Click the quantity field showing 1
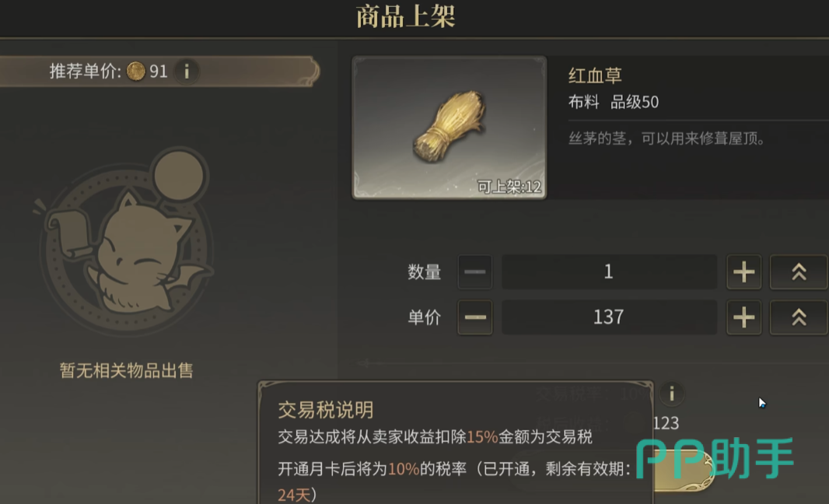 point(609,271)
